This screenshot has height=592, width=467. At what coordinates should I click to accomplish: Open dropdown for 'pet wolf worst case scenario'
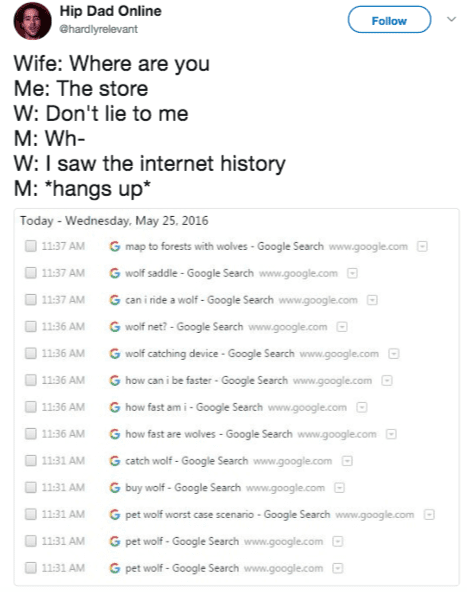coord(429,515)
